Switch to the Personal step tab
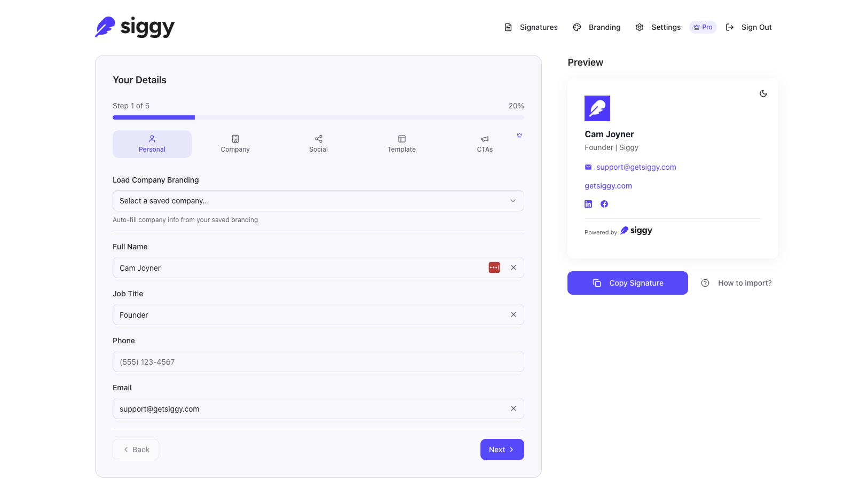This screenshot has height=496, width=868. [152, 144]
